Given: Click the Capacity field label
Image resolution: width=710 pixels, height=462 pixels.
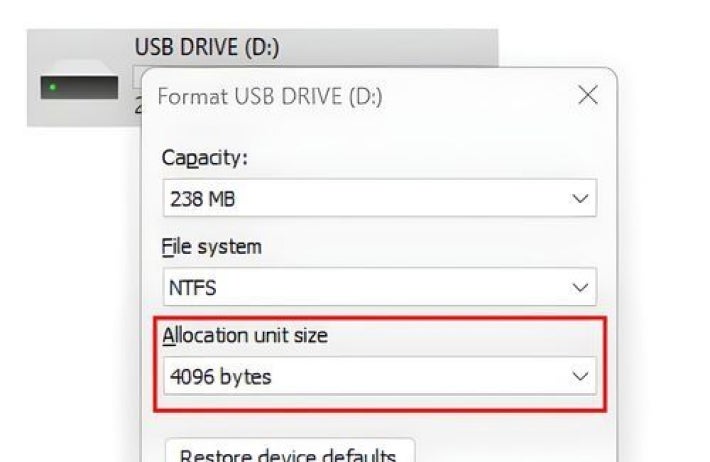Looking at the screenshot, I should click(x=204, y=158).
